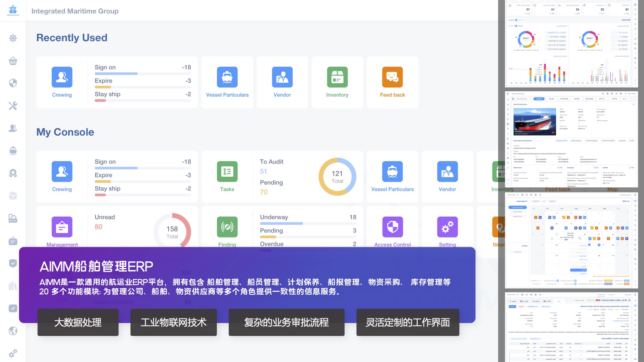Open the Management purple icon
The image size is (644, 362).
62,227
